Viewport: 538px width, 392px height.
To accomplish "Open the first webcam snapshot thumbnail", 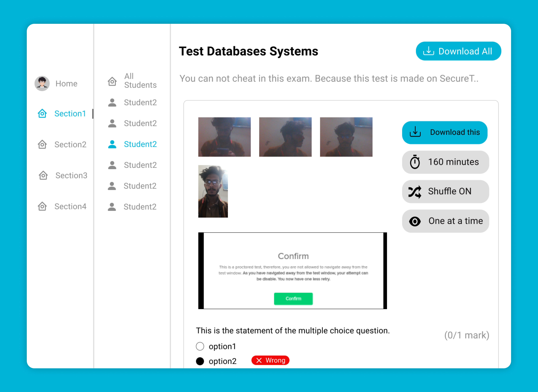I will [x=224, y=137].
